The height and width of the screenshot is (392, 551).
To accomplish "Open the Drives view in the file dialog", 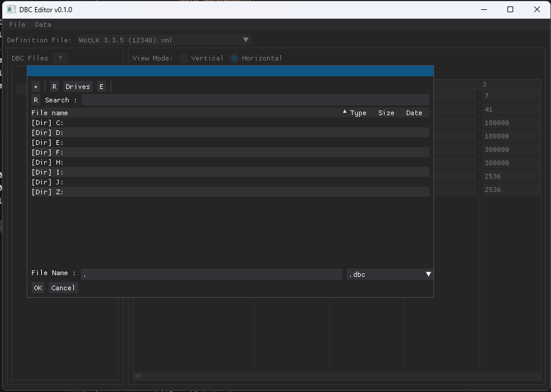I will point(77,86).
